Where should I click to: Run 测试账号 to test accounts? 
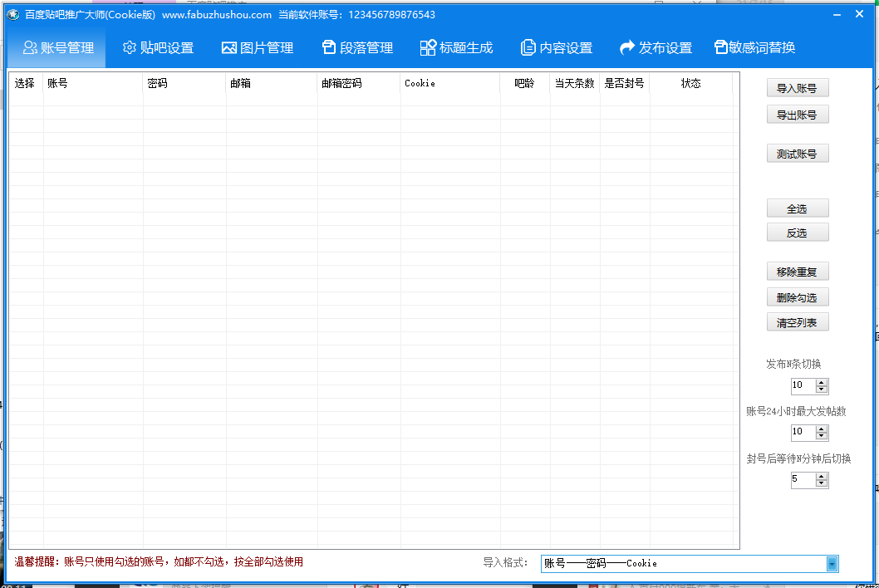797,154
